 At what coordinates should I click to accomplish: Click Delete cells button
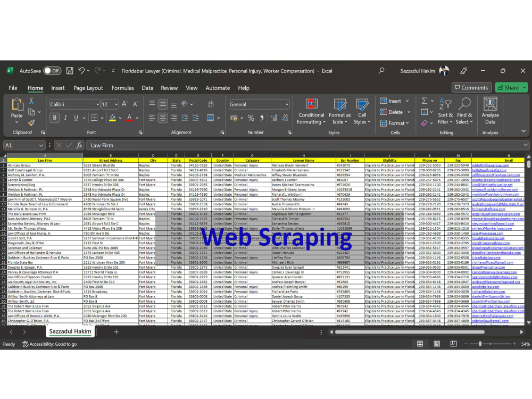coord(392,112)
